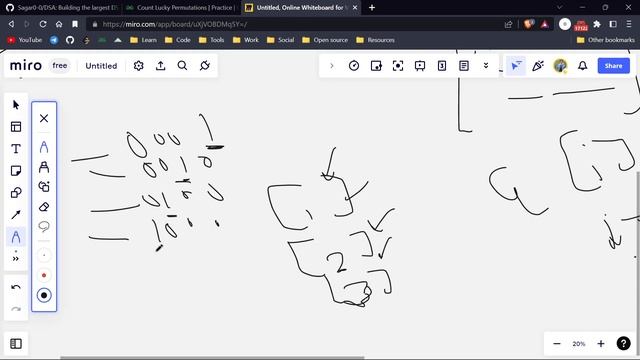Redo the last action
The height and width of the screenshot is (360, 640).
tap(16, 309)
